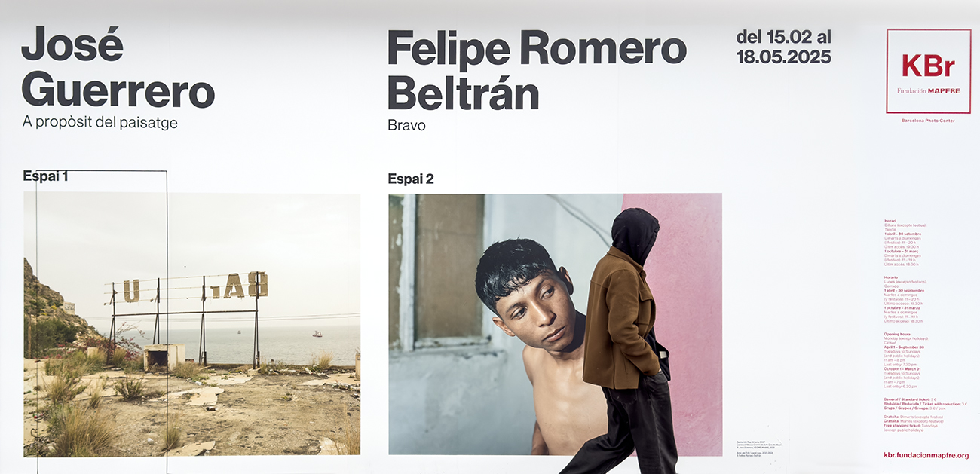Click the Barcelona Photo Center caption
The height and width of the screenshot is (474, 980).
928,121
